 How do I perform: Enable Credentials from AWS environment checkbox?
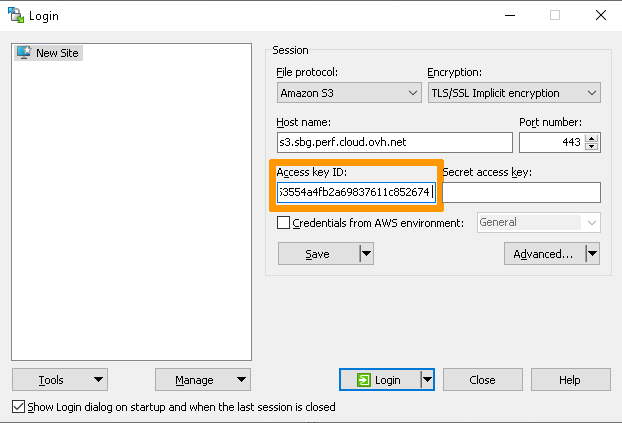click(x=283, y=223)
